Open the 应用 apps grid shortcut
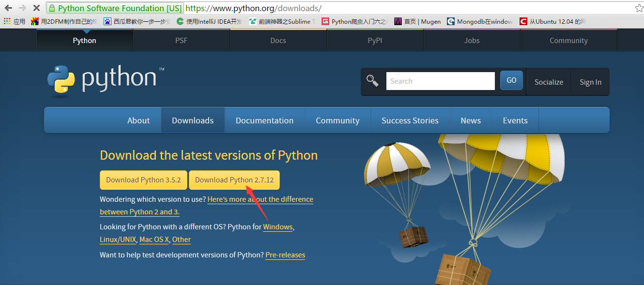Image resolution: width=644 pixels, height=285 pixels. click(15, 21)
